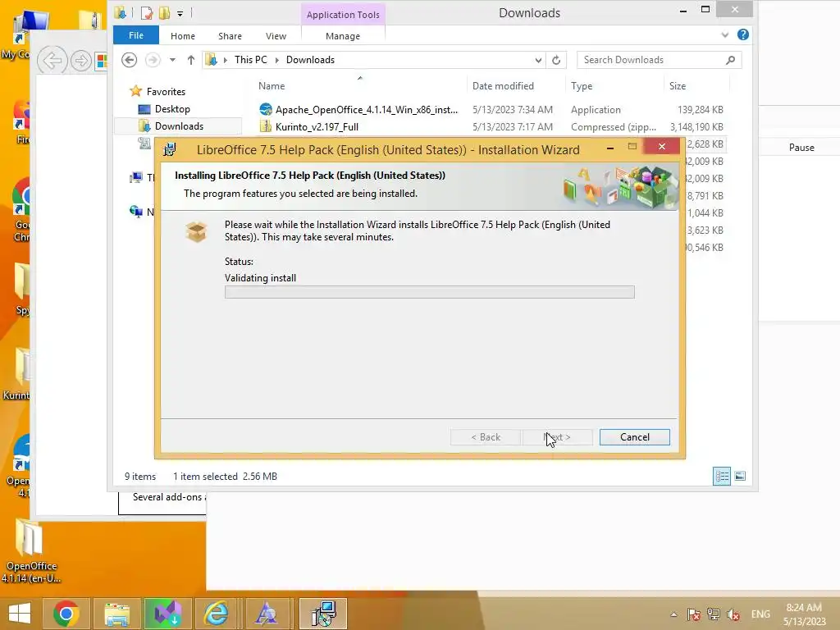The width and height of the screenshot is (840, 630).
Task: Click the Explorer Forward navigation arrow
Action: coord(153,60)
